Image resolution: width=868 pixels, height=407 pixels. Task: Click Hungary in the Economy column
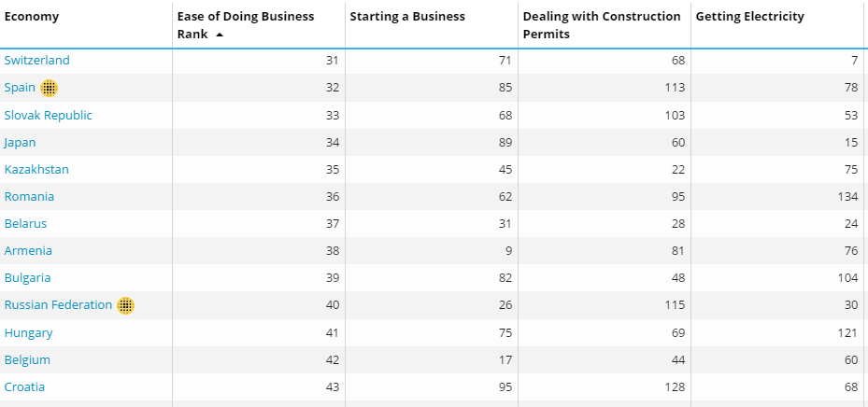tap(29, 332)
